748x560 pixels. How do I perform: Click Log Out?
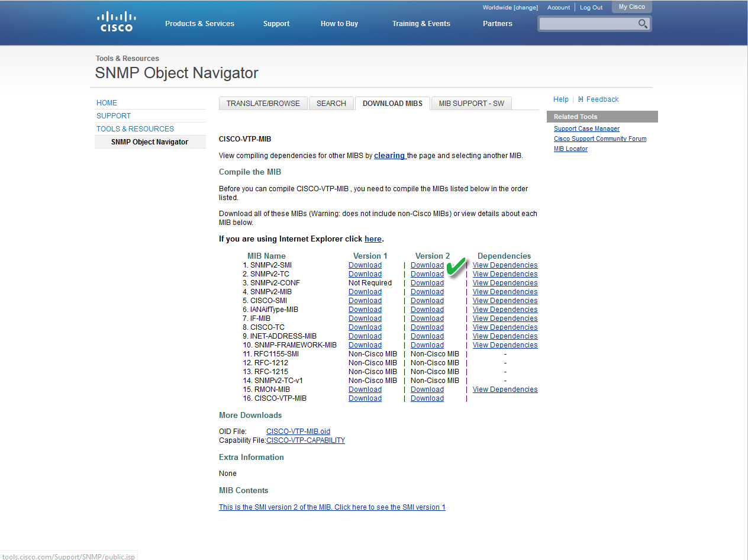tap(591, 8)
